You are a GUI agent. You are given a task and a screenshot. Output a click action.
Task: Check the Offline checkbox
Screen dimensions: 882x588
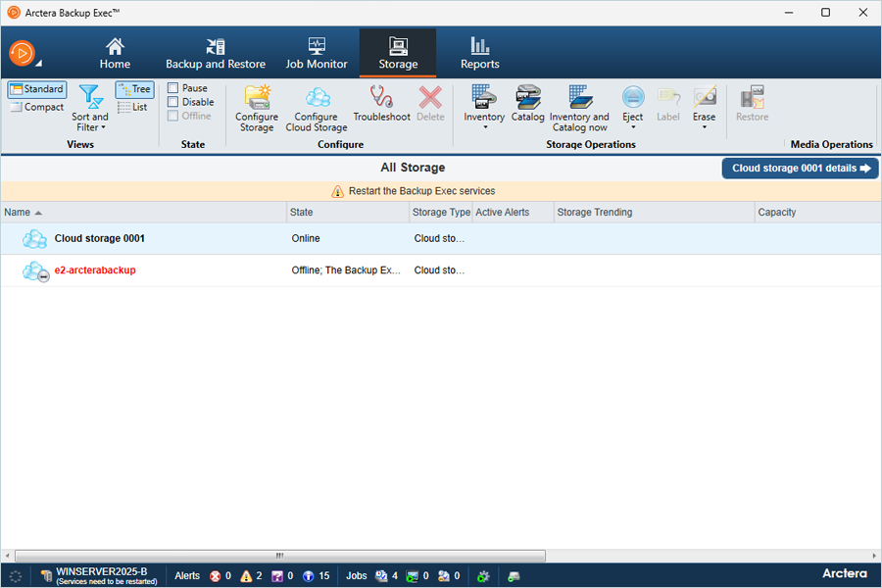coord(173,116)
